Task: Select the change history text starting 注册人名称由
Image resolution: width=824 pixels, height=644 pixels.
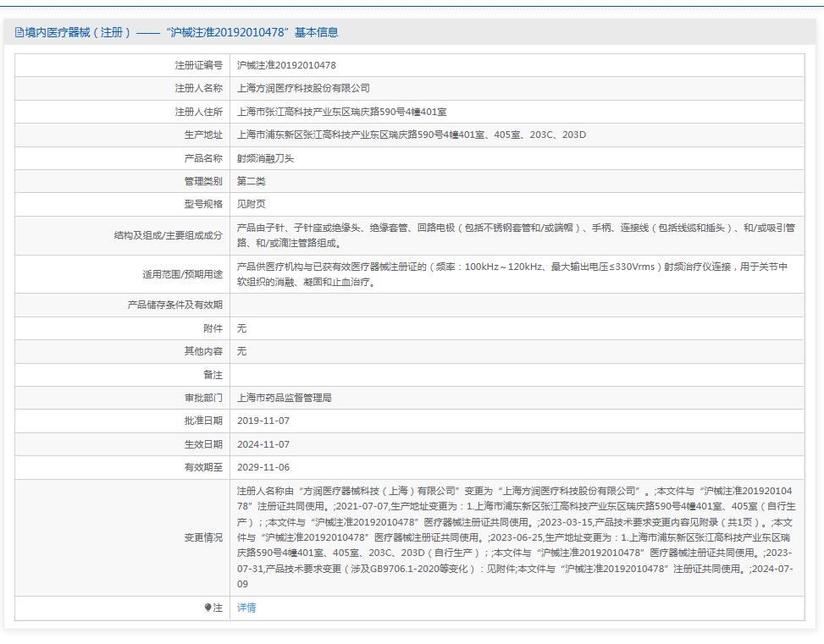Action: [516, 538]
